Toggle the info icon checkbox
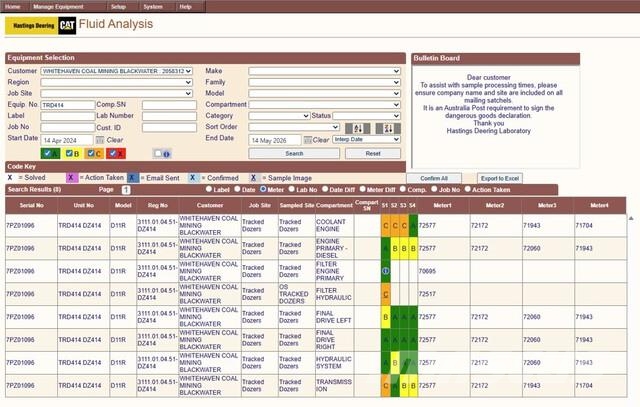Screen dimensions: 640x407 [x=158, y=153]
